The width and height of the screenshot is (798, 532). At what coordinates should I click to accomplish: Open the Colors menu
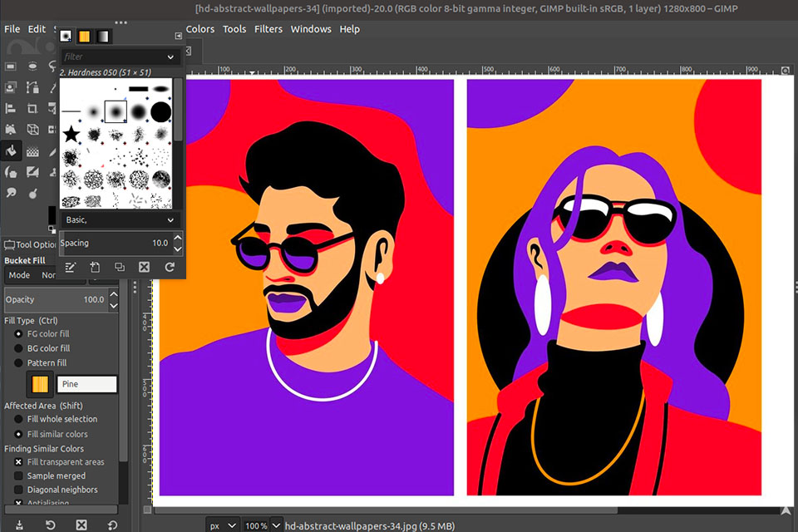pos(200,29)
